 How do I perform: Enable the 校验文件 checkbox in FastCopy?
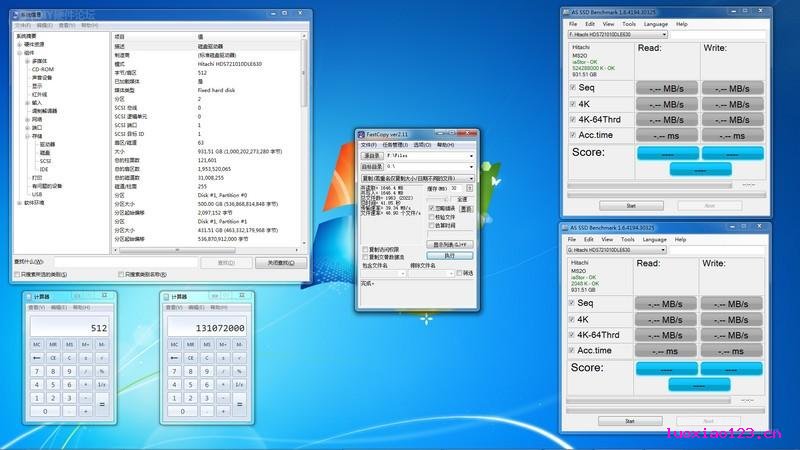(x=432, y=217)
